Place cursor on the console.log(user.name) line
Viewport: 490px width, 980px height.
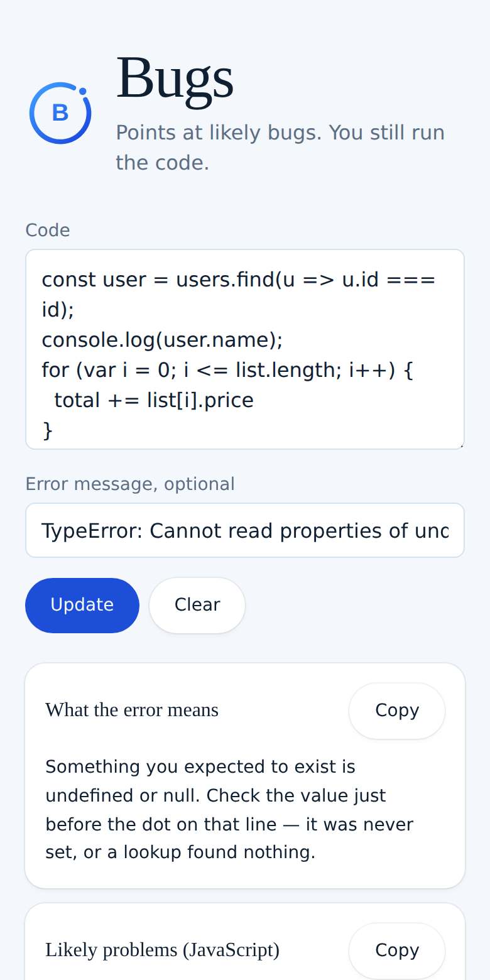coord(162,340)
